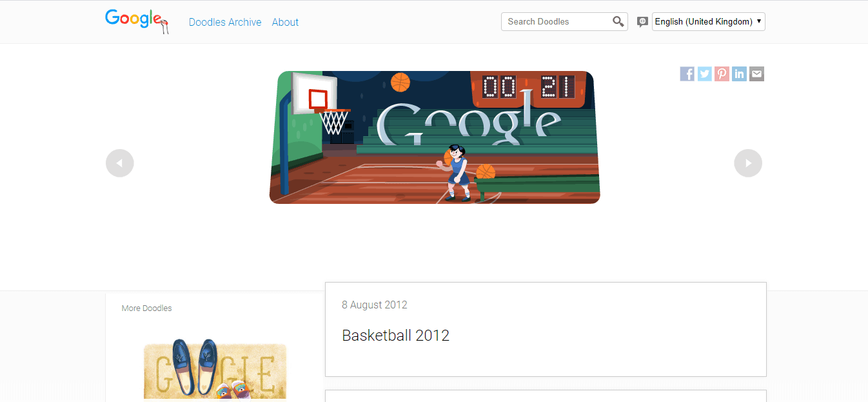This screenshot has height=402, width=868.
Task: Share doodle on Facebook
Action: (x=687, y=74)
